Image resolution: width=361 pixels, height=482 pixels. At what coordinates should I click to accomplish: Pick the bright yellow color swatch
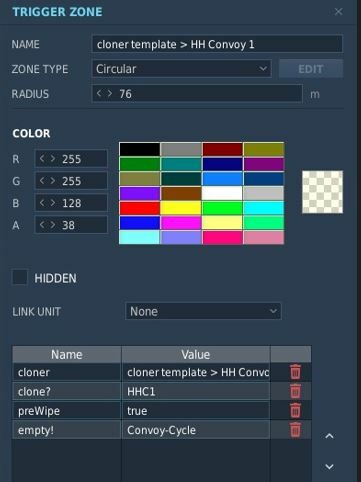(181, 208)
